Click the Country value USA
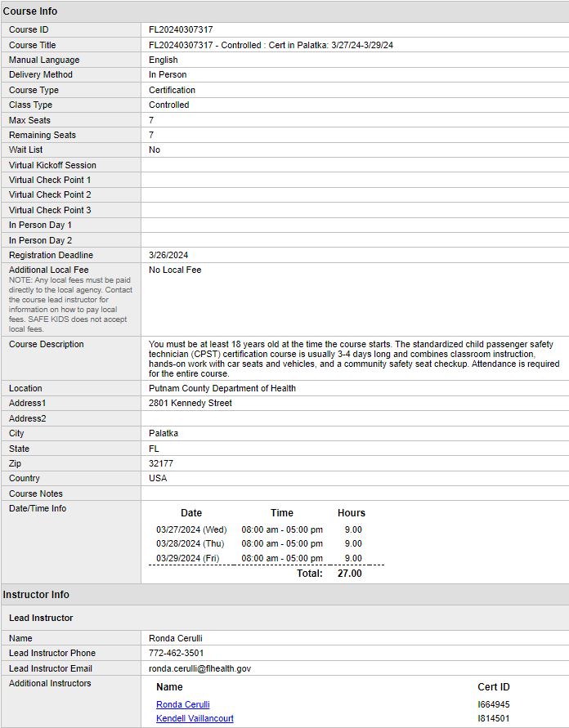The height and width of the screenshot is (728, 569). click(x=158, y=478)
